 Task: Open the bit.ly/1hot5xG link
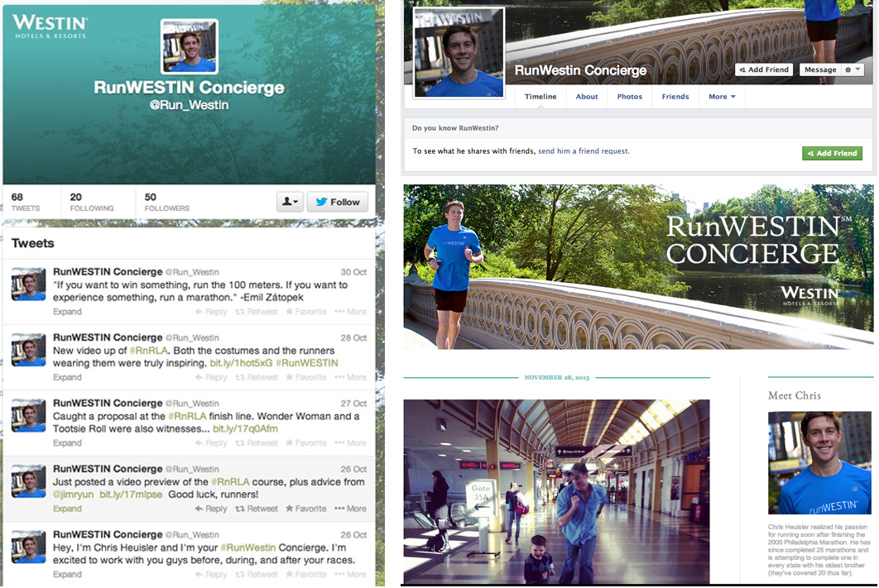pyautogui.click(x=241, y=363)
